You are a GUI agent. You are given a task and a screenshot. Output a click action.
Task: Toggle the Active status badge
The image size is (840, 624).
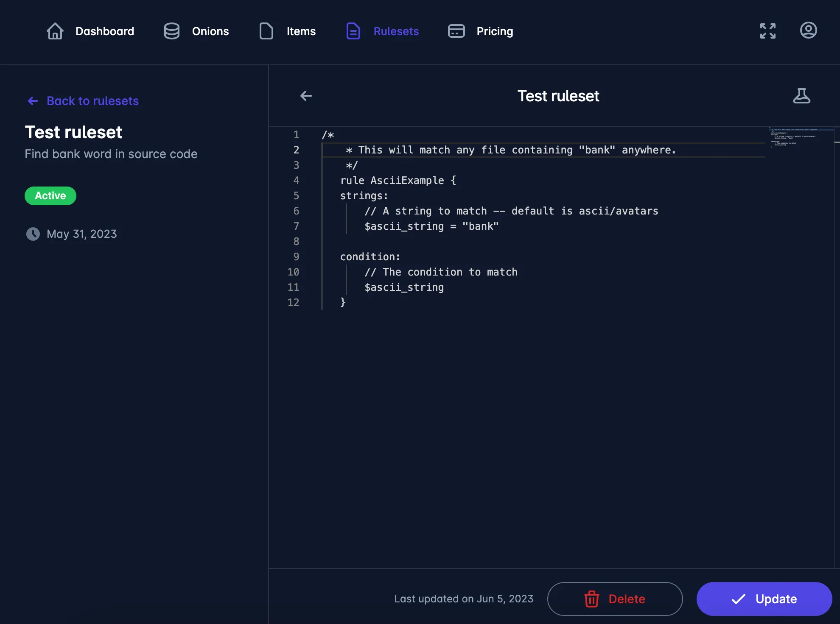[50, 195]
